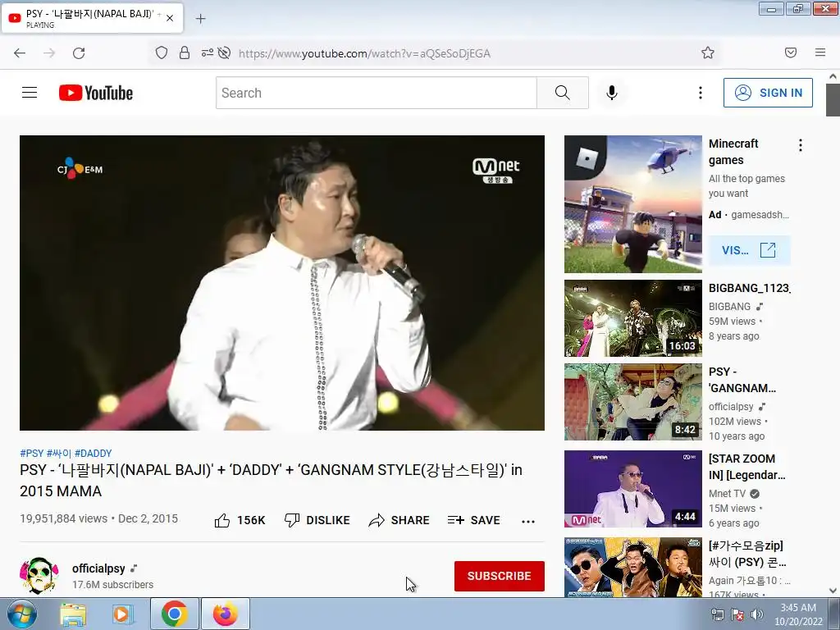Open the officialpsy channel name link
This screenshot has height=630, width=840.
[98, 568]
